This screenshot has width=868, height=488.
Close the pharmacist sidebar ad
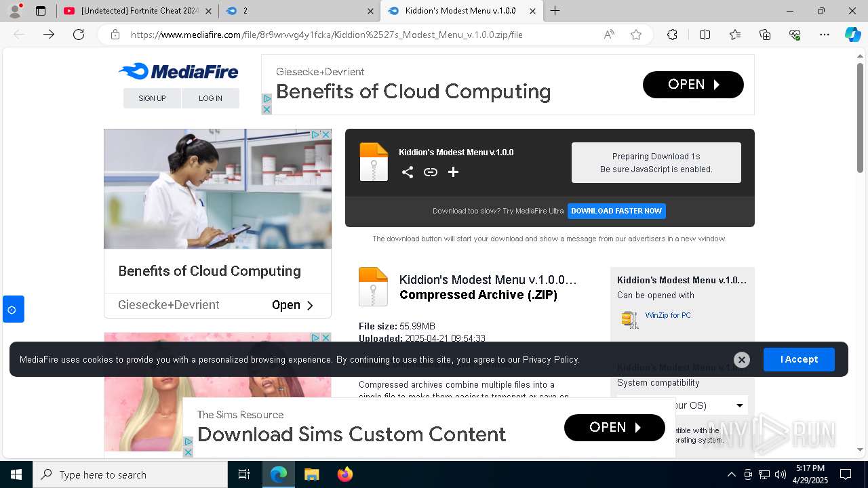point(325,135)
